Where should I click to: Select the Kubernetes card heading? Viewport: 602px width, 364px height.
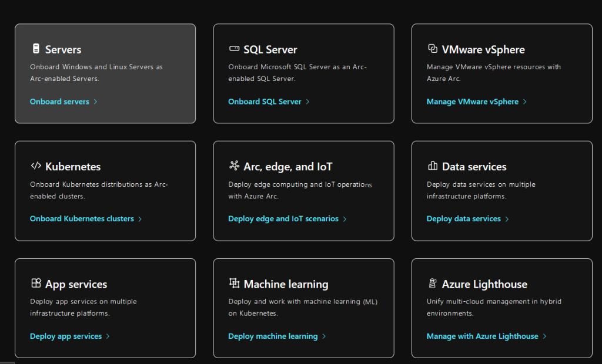pos(73,167)
